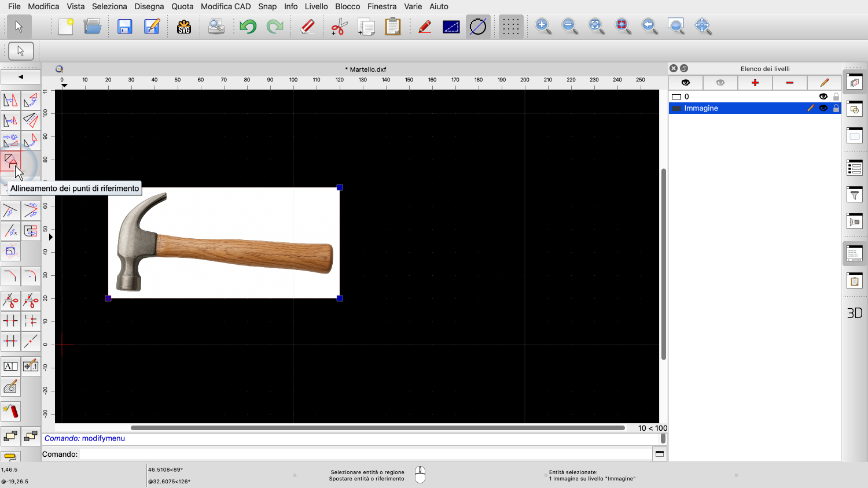Select the edit text tool
The height and width of the screenshot is (488, 868).
10,366
